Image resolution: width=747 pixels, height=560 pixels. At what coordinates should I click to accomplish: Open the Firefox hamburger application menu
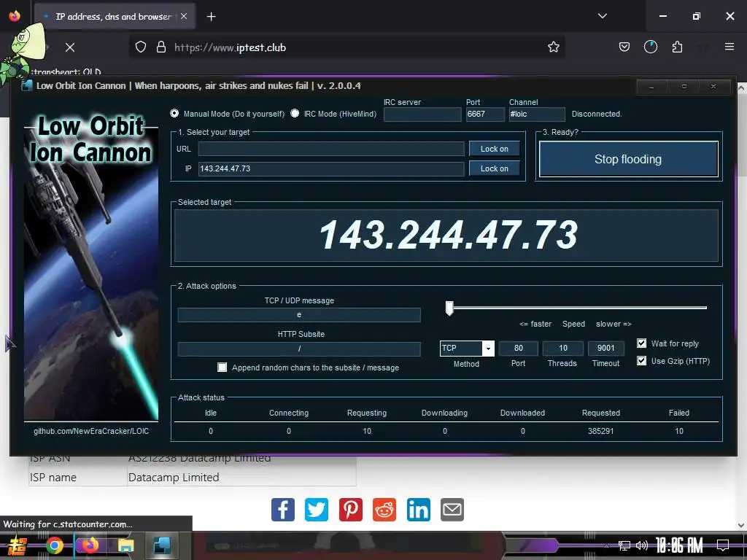pos(729,47)
